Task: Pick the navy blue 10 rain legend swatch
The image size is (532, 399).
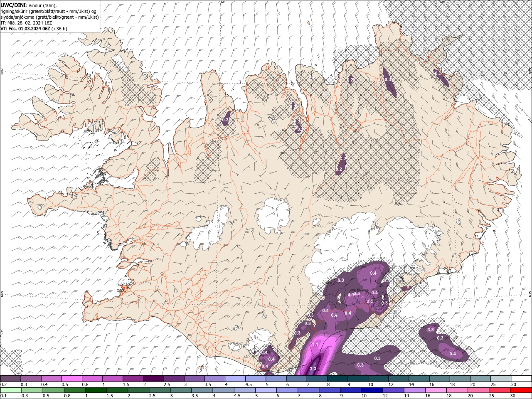Action: pos(372,390)
